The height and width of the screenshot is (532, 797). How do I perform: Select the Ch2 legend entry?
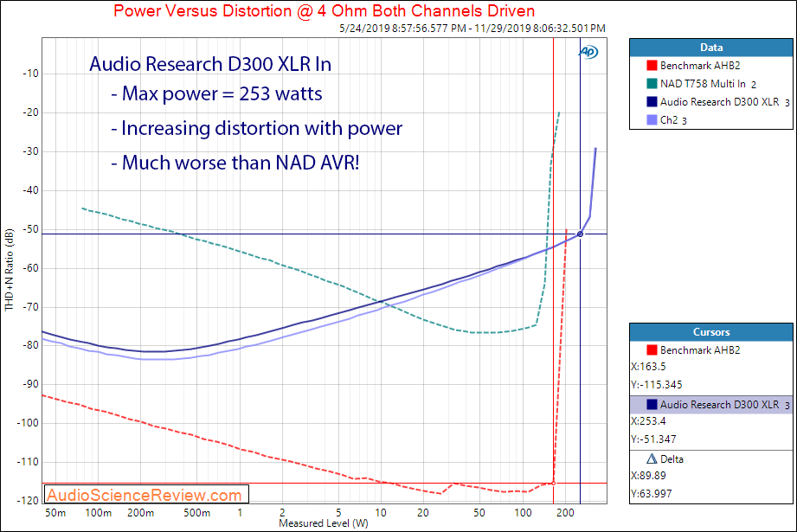(673, 120)
